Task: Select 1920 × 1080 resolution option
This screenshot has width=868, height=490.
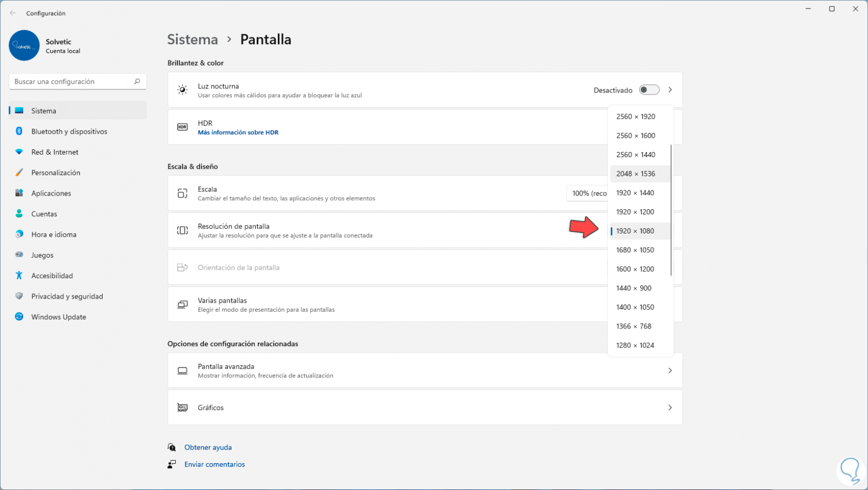Action: 635,231
